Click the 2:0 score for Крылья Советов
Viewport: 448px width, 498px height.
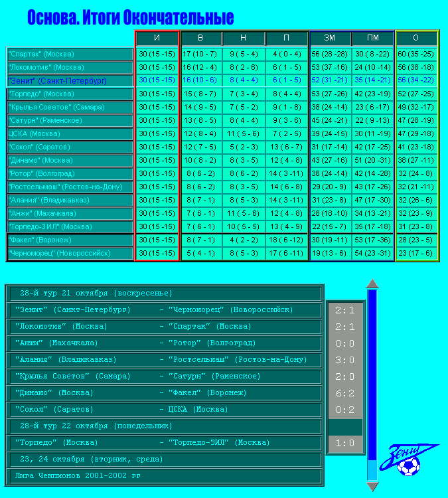(345, 376)
